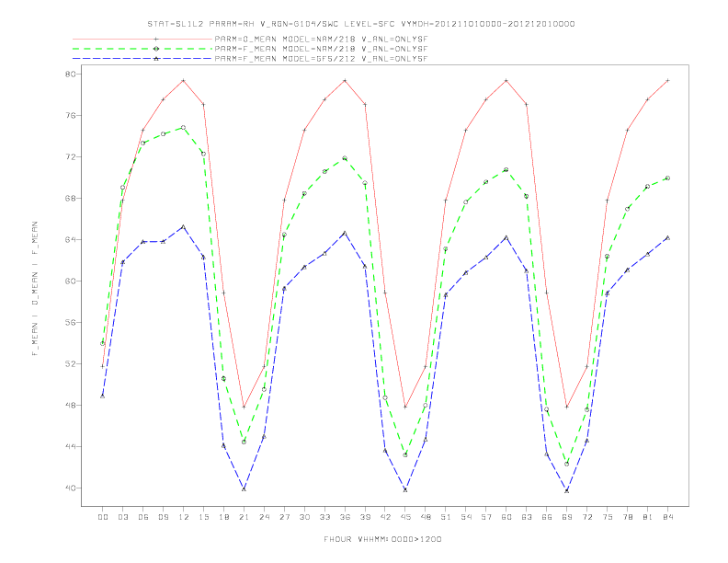728x563 pixels.
Task: Click the red solid legend line sample
Action: pos(142,40)
